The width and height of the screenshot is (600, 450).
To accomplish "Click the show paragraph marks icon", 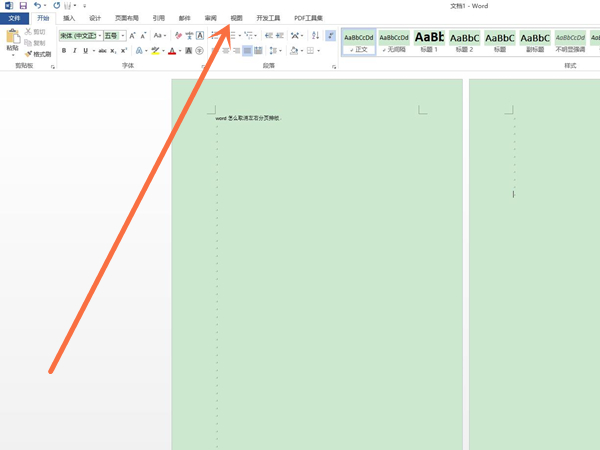I will pos(330,35).
